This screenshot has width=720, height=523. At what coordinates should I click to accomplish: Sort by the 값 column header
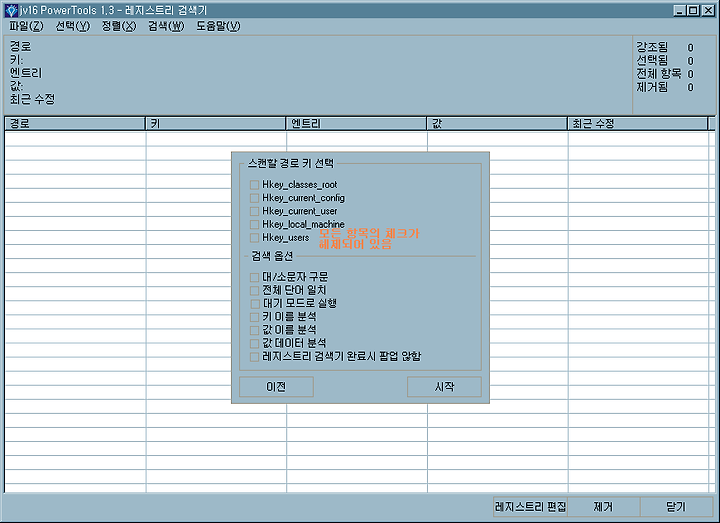pyautogui.click(x=497, y=124)
